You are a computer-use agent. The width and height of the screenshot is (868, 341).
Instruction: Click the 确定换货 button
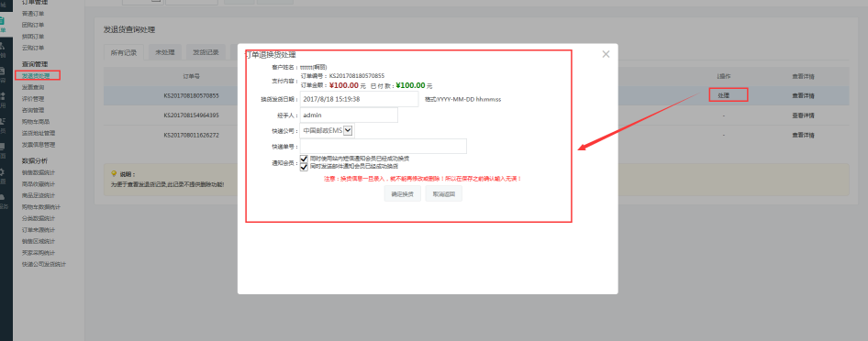[x=403, y=194]
